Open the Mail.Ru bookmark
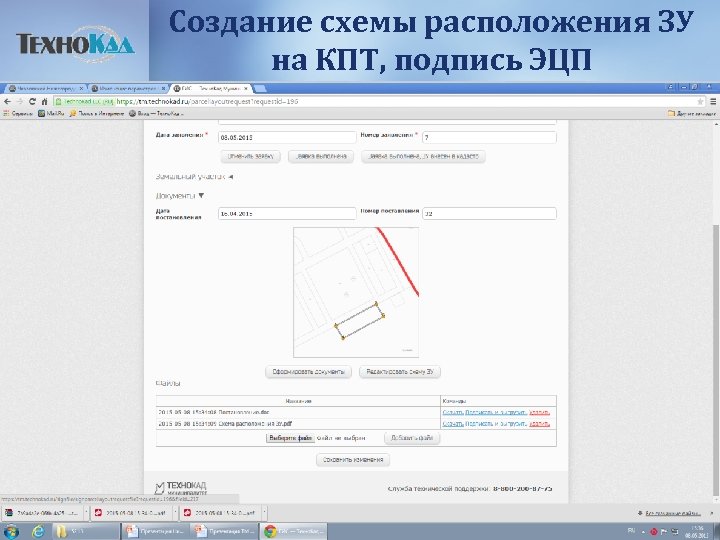Image resolution: width=720 pixels, height=540 pixels. point(51,113)
